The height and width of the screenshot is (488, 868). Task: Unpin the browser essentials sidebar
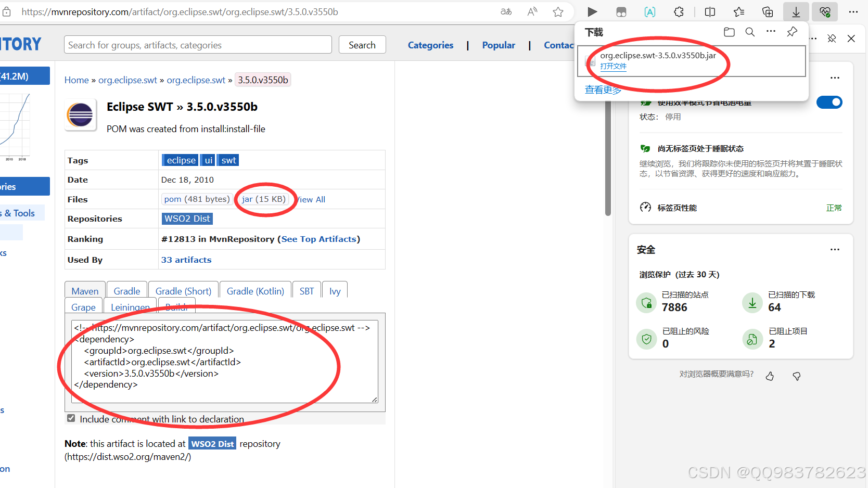832,38
